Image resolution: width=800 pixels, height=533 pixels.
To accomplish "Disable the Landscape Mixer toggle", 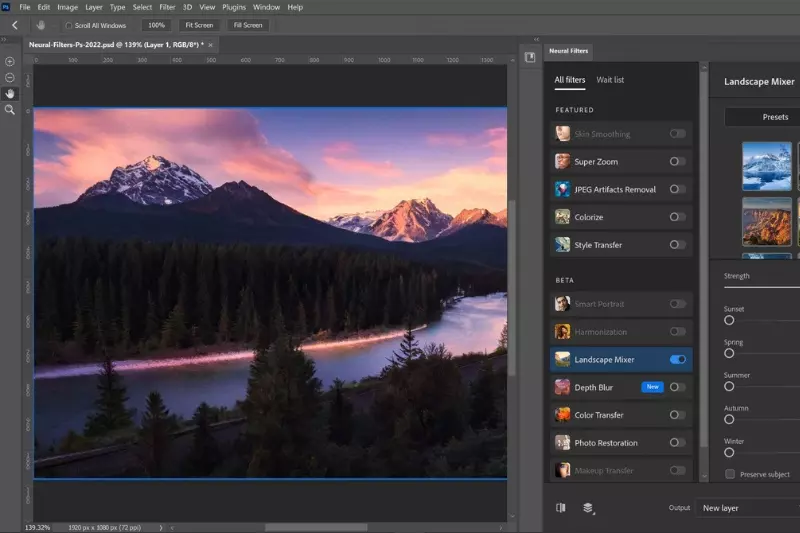I will [678, 359].
